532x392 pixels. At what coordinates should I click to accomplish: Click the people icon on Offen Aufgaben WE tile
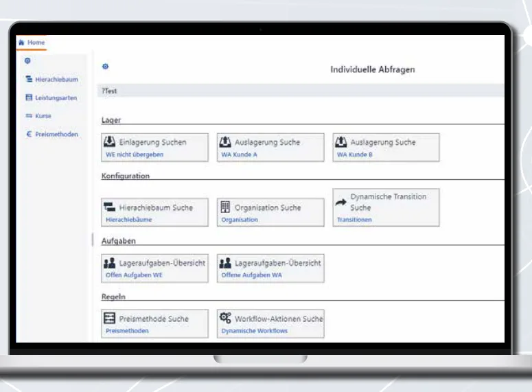110,263
